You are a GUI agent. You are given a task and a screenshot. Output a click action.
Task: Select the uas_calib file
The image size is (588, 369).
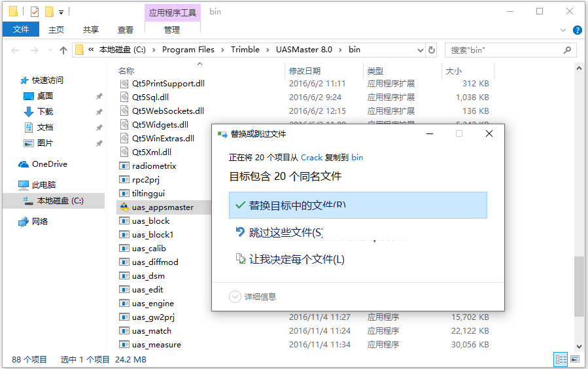pos(149,248)
